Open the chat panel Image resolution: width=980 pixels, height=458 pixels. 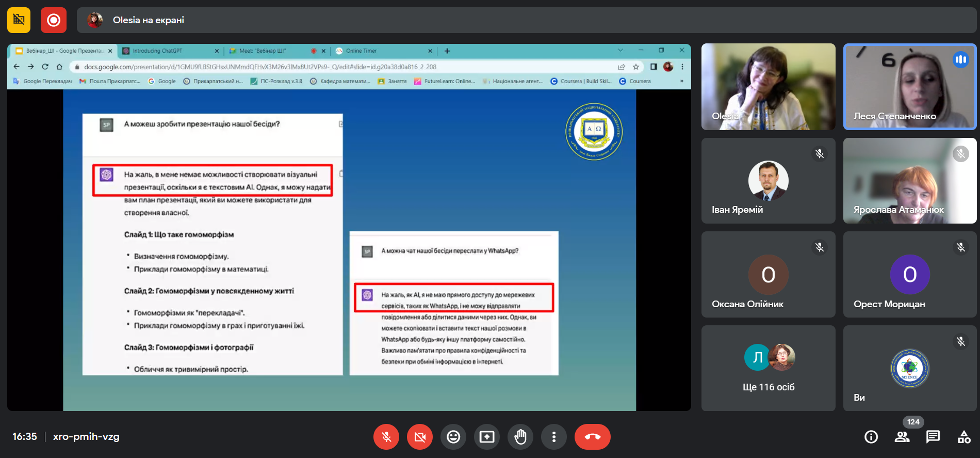(933, 437)
